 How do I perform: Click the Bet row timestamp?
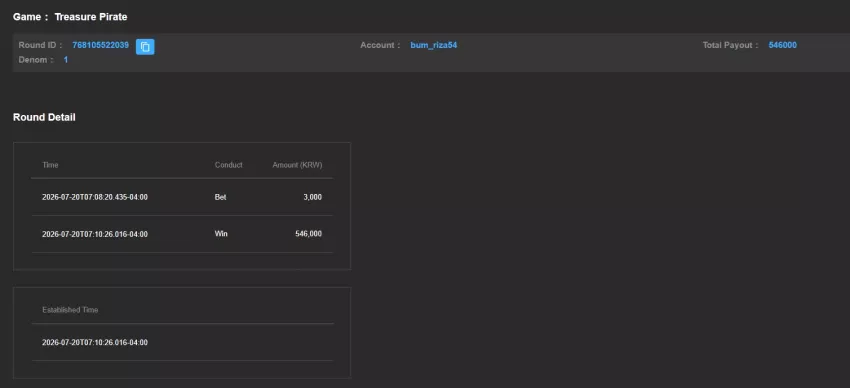click(x=95, y=197)
